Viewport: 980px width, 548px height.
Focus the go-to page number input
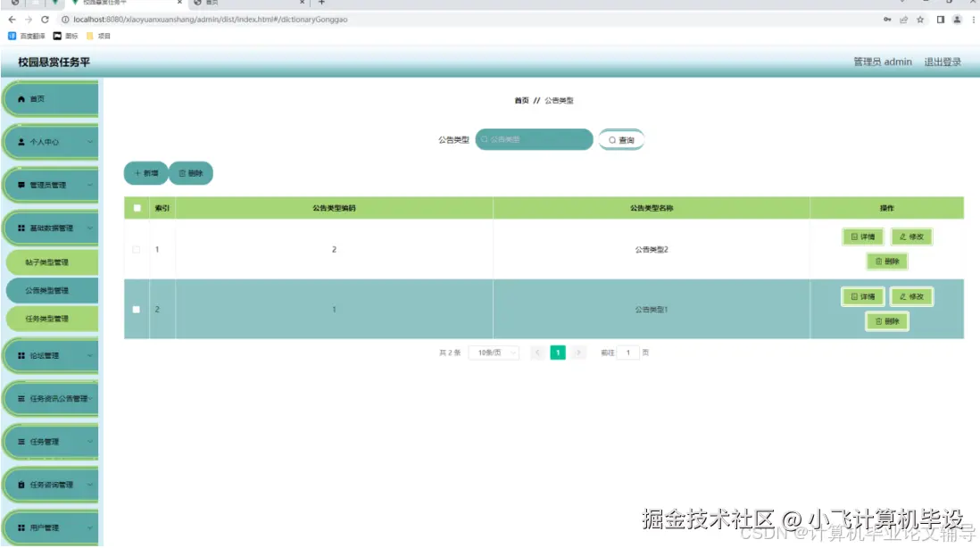pos(627,353)
